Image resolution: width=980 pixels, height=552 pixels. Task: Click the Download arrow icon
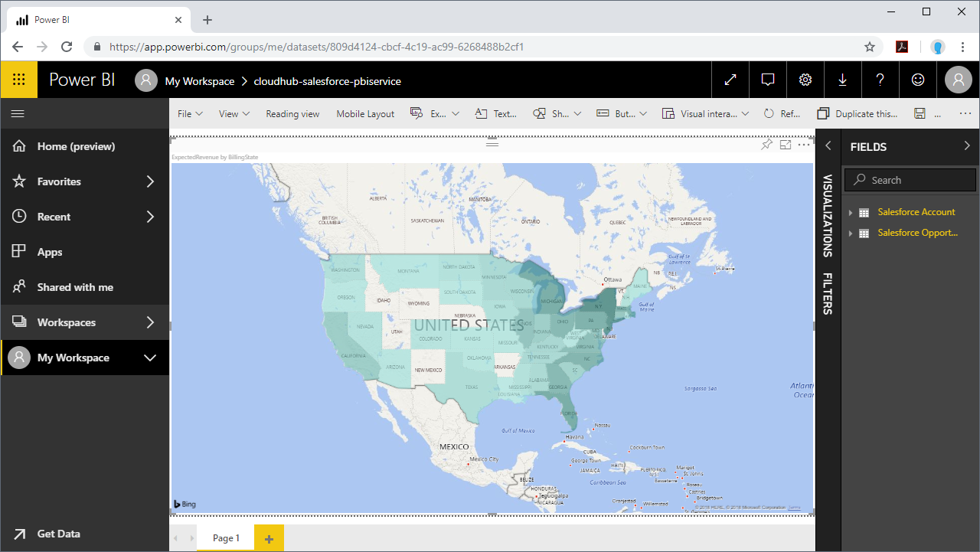tap(843, 80)
